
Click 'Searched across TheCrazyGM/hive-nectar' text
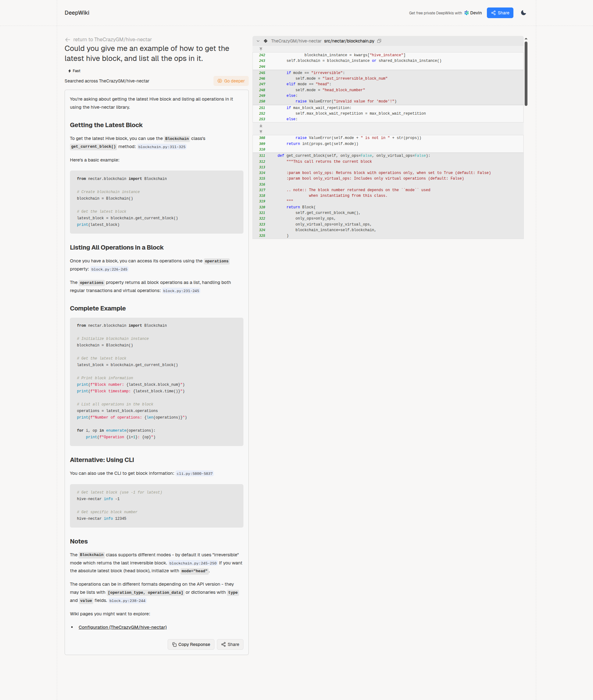point(107,81)
